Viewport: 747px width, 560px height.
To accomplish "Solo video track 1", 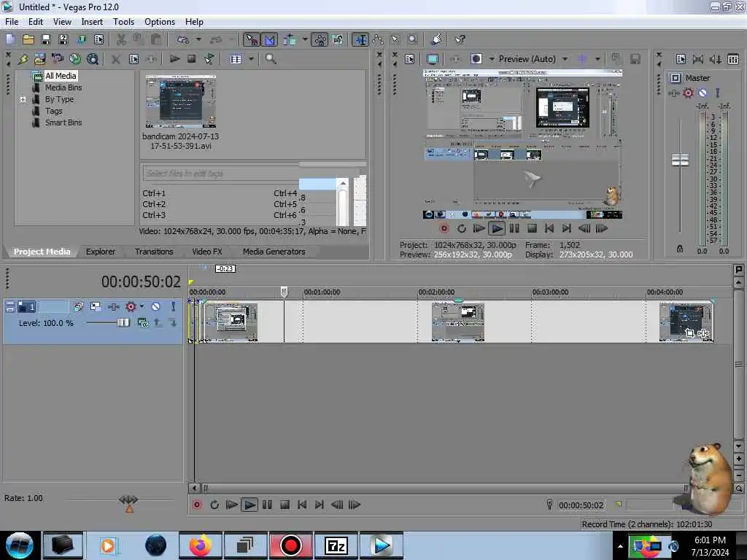I will (174, 307).
